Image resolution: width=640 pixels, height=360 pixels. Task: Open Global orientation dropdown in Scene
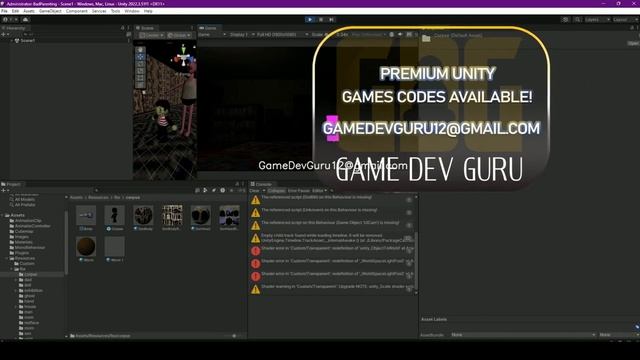coord(179,35)
